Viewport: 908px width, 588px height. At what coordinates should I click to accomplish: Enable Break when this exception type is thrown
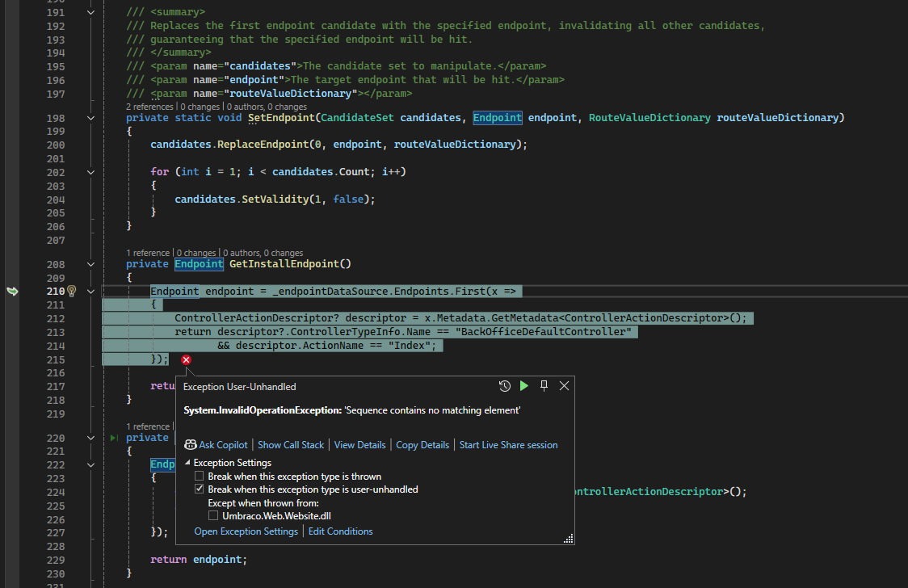200,477
